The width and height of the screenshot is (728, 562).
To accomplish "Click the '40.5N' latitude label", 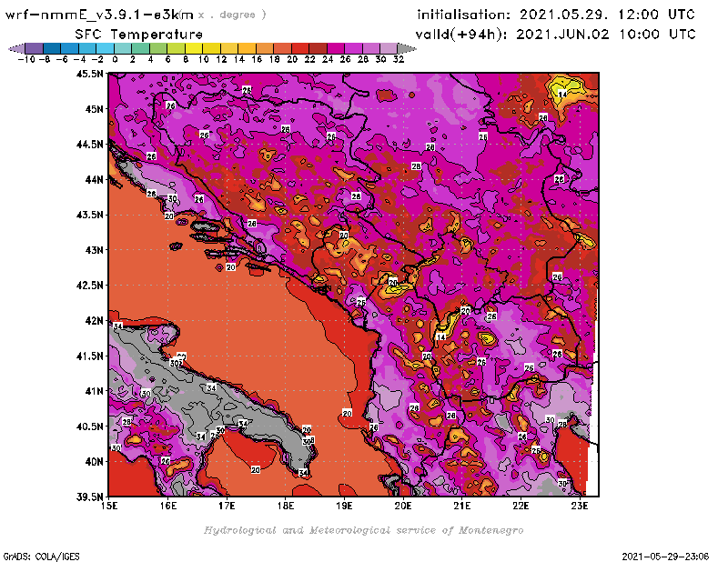I will pyautogui.click(x=89, y=427).
